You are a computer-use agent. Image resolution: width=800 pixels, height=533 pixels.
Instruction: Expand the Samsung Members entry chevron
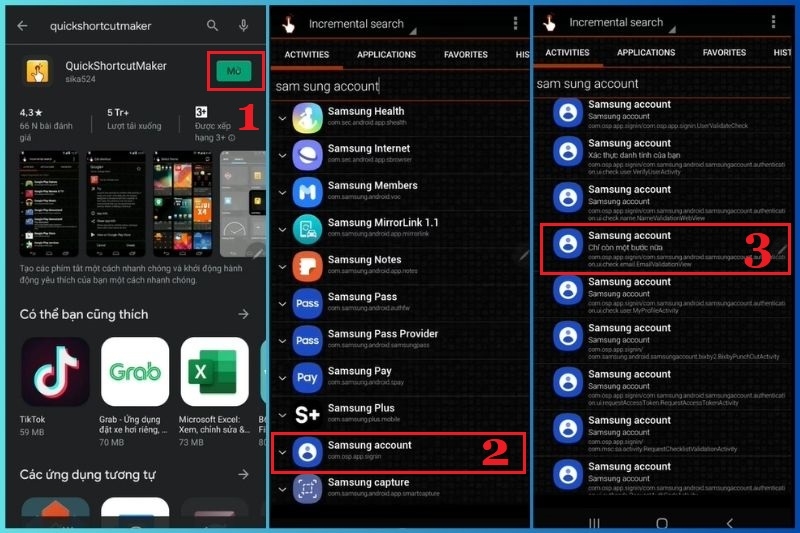(x=282, y=193)
